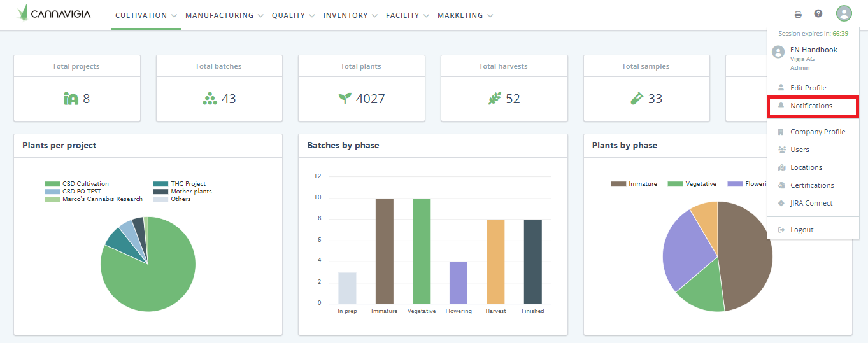Select Notifications from user menu
This screenshot has height=343, width=868.
(x=811, y=106)
